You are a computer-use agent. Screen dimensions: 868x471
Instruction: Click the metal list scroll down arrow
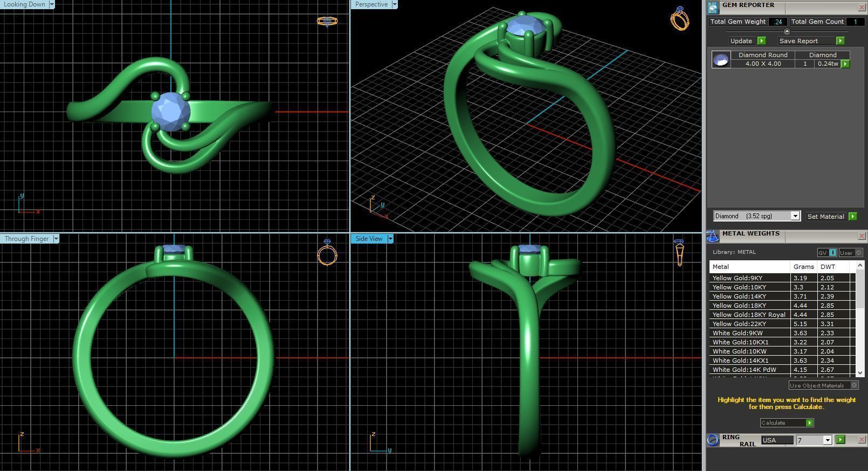pyautogui.click(x=860, y=372)
